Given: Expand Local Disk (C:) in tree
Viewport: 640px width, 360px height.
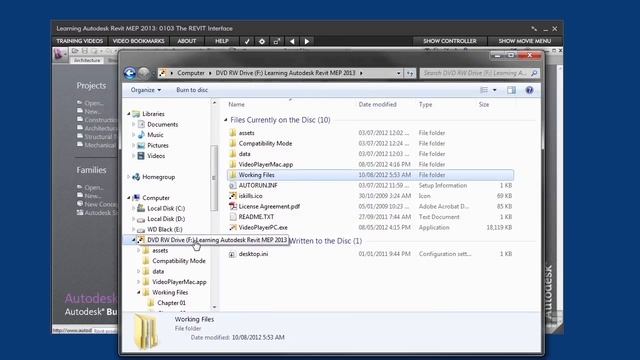Looking at the screenshot, I should (x=134, y=208).
